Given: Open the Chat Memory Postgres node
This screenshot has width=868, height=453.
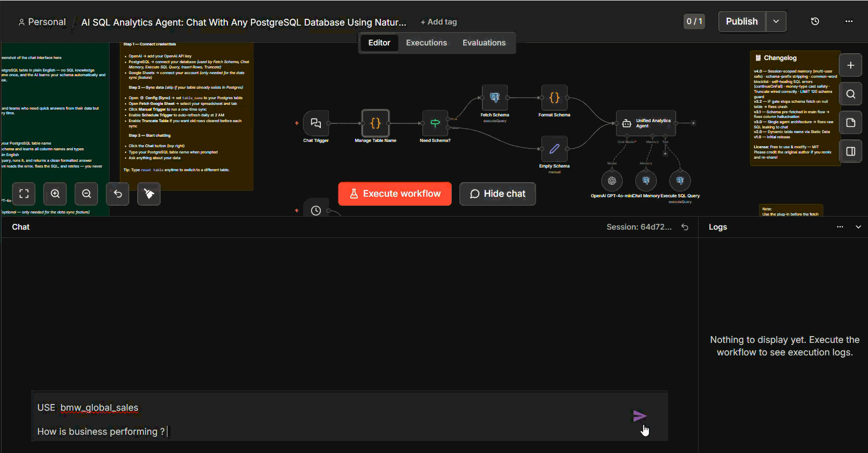Looking at the screenshot, I should tap(646, 181).
